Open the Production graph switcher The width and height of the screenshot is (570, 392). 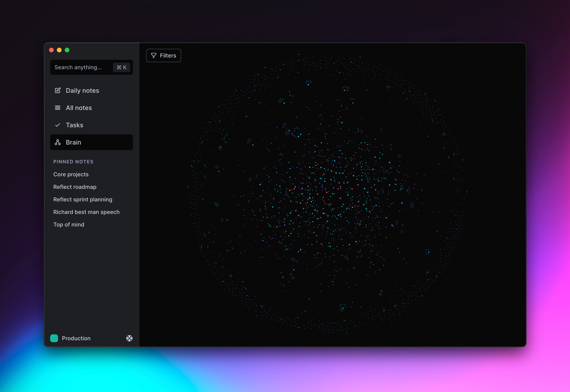[70, 338]
